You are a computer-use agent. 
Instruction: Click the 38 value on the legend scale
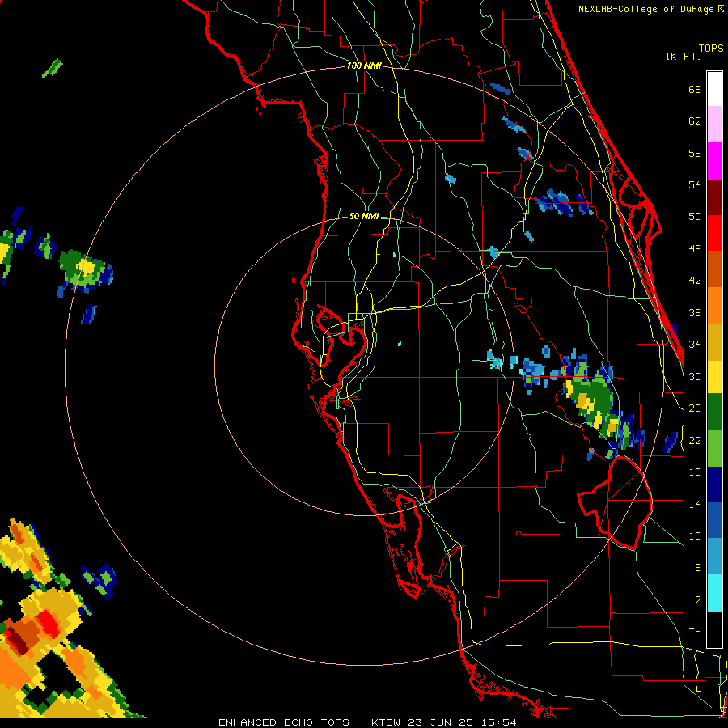(x=695, y=312)
